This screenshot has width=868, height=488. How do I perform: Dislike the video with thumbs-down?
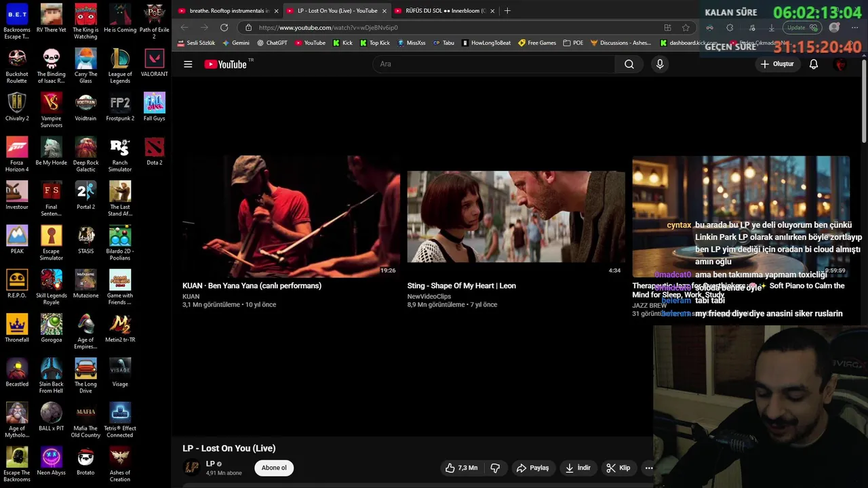495,468
